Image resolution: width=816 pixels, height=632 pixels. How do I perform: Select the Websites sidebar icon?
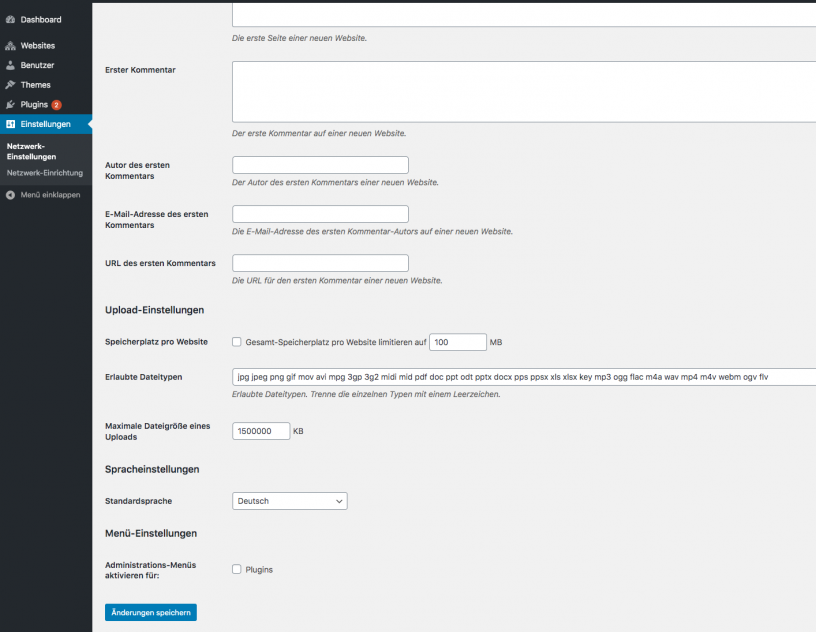tap(12, 45)
